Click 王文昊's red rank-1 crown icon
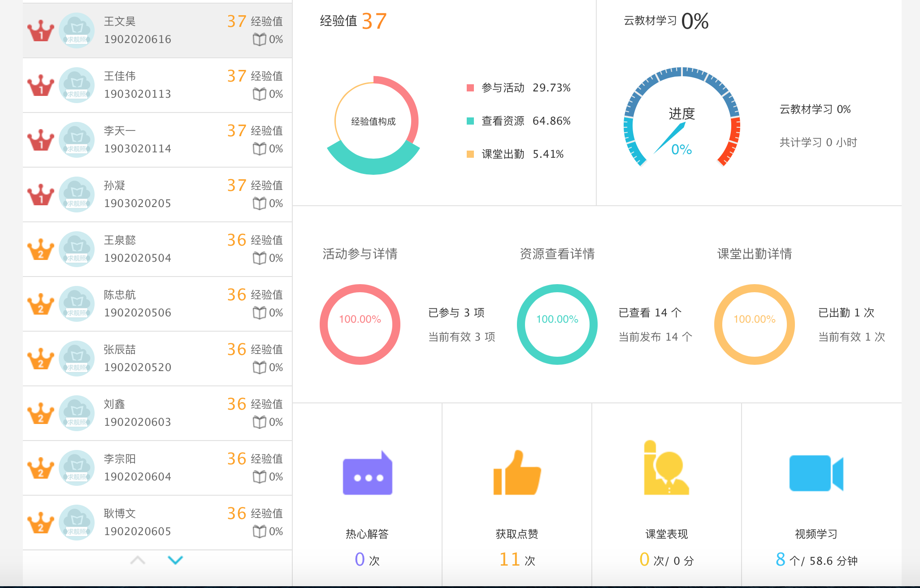The image size is (920, 588). click(x=41, y=31)
